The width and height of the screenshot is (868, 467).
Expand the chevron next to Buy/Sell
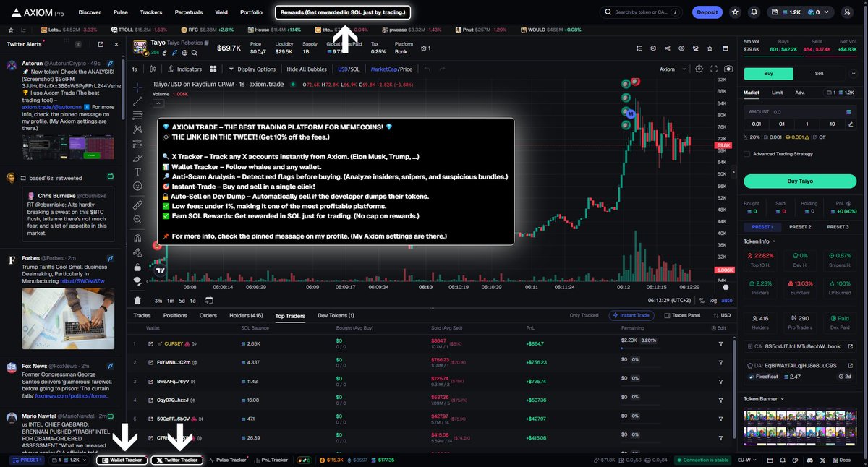[853, 74]
